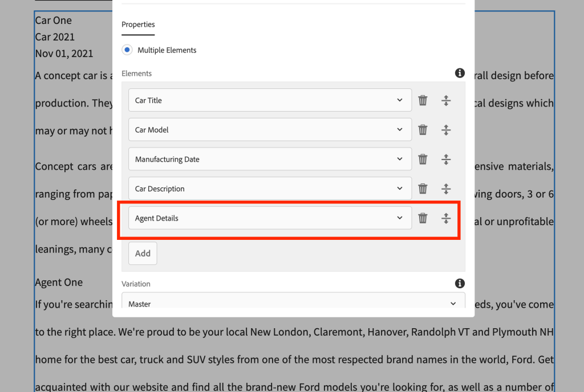
Task: Switch to the Properties tab
Action: (138, 24)
